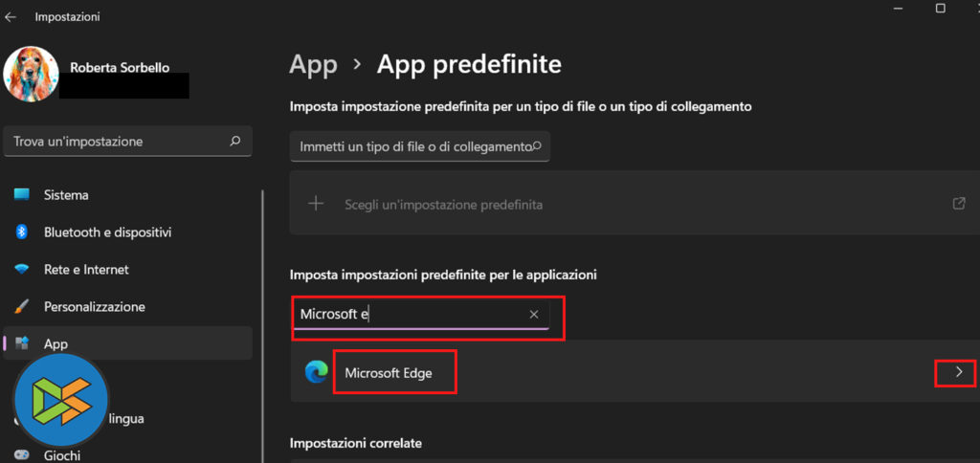Focus the file type or link input

pos(412,147)
